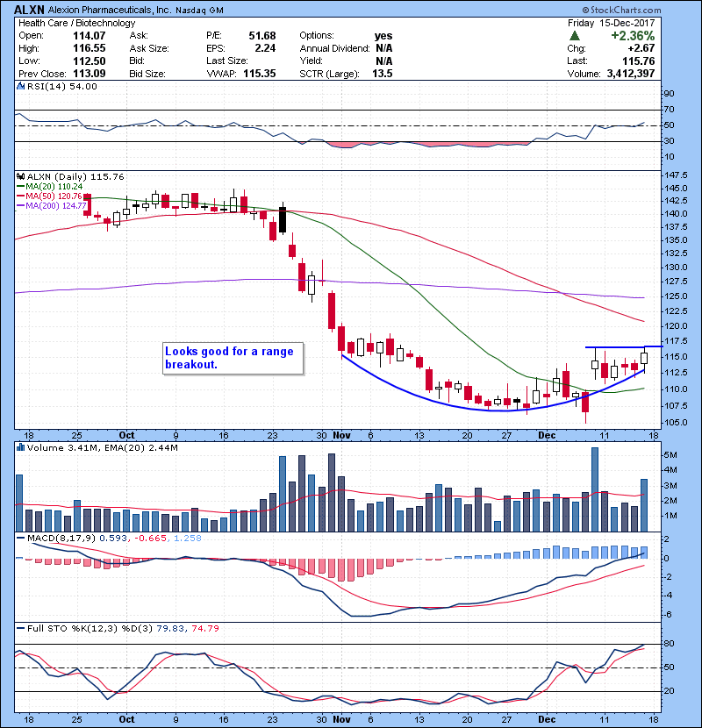Viewport: 702px width, 728px height.
Task: Click the RSI(14) 54.00 panel label
Action: click(x=62, y=86)
